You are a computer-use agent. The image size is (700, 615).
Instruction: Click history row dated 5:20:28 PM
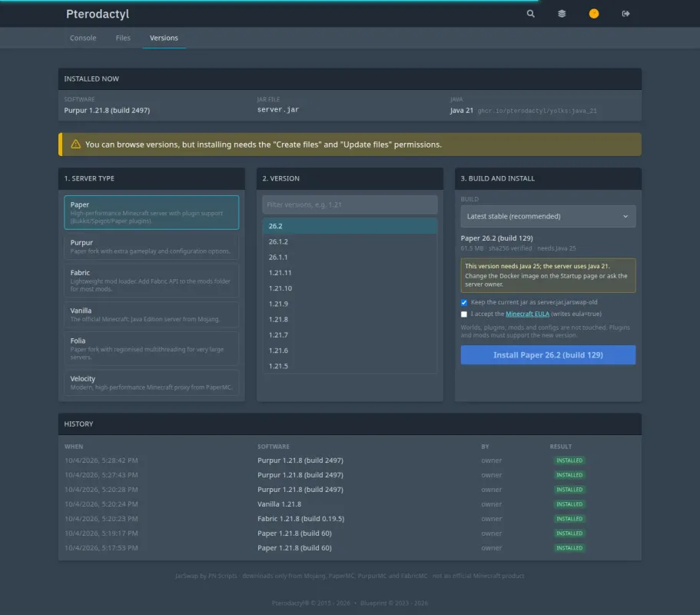point(350,490)
